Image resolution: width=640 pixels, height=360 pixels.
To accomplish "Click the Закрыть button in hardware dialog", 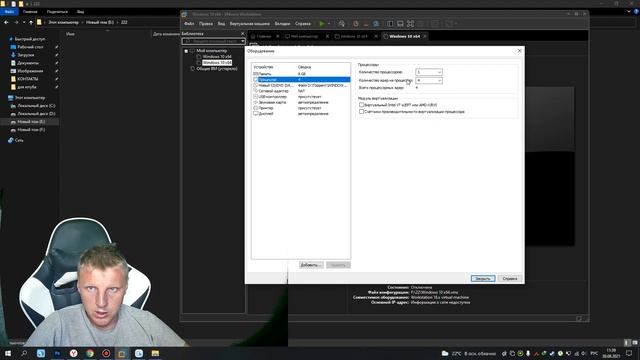I will point(483,278).
